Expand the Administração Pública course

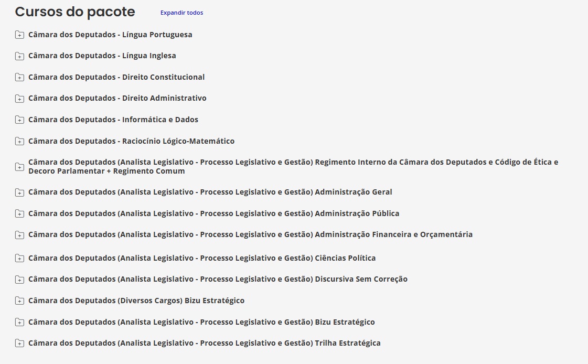click(x=213, y=213)
